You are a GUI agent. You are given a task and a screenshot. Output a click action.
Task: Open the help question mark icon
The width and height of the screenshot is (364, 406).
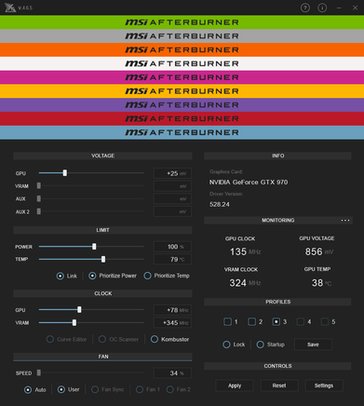[x=305, y=8]
